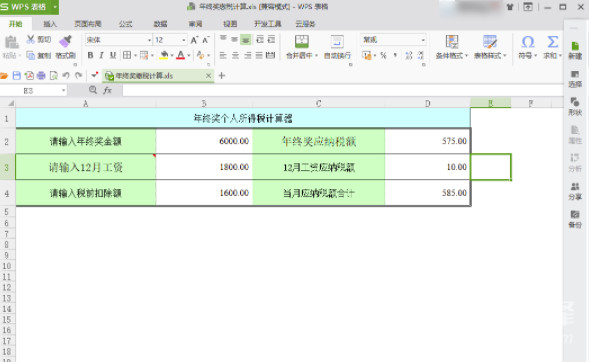
Task: Expand the borders dropdown arrow
Action: coord(135,56)
